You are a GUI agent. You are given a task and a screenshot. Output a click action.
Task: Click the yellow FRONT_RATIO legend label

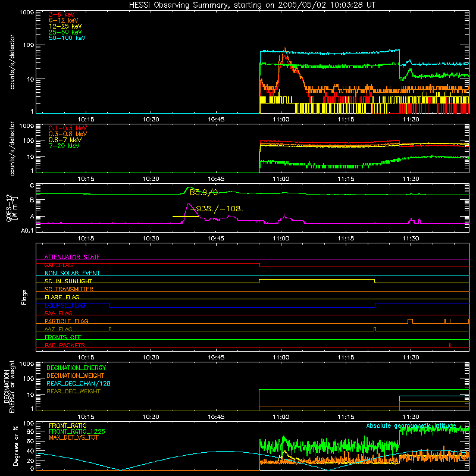68,425
